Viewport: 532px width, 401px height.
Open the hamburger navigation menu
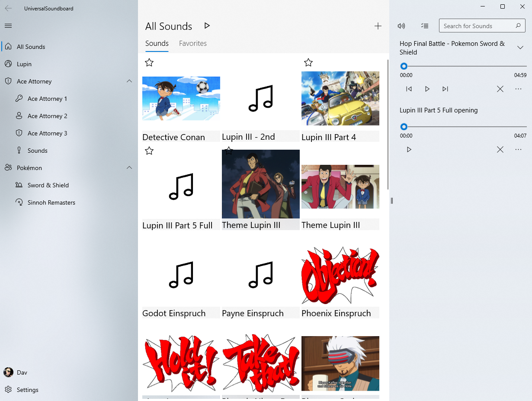tap(8, 26)
